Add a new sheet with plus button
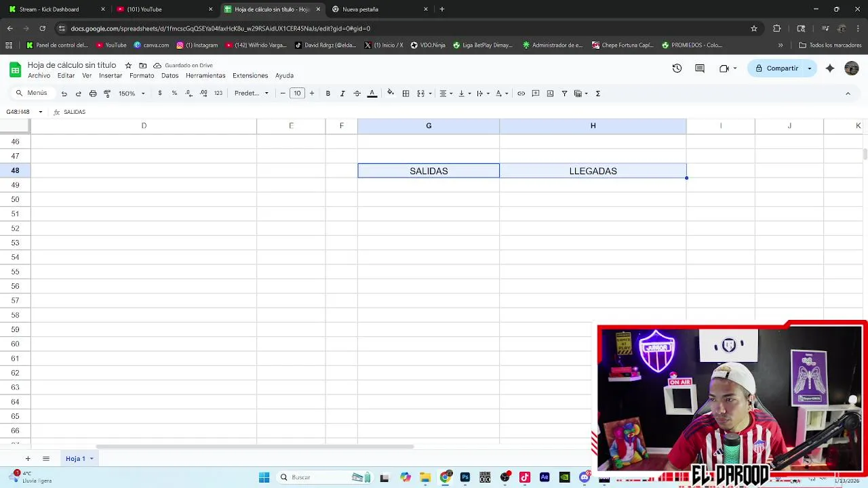Viewport: 868px width, 488px height. (x=28, y=459)
